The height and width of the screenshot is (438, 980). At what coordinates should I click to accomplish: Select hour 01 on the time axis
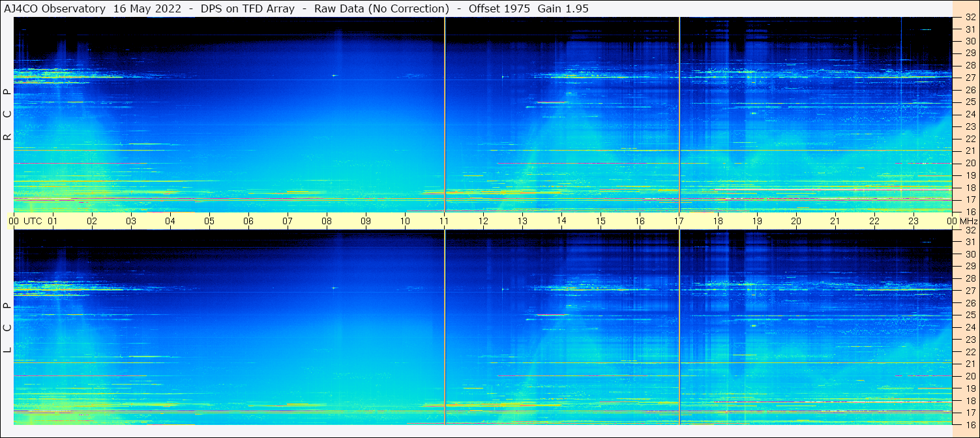coord(53,221)
